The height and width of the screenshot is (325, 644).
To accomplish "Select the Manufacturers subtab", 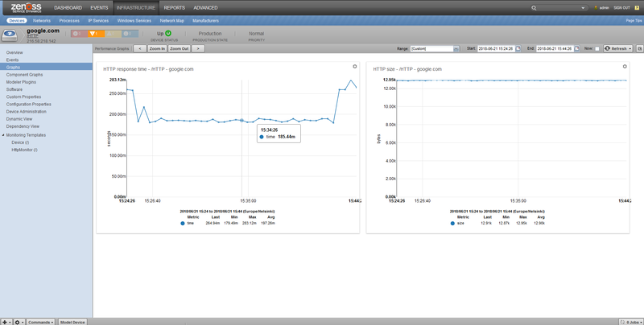I will pyautogui.click(x=206, y=21).
